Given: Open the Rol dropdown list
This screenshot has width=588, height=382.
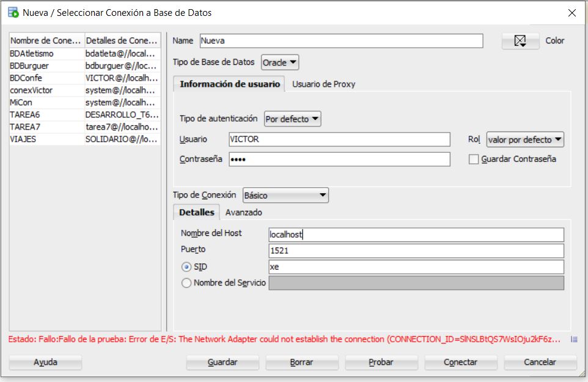Looking at the screenshot, I should click(525, 140).
